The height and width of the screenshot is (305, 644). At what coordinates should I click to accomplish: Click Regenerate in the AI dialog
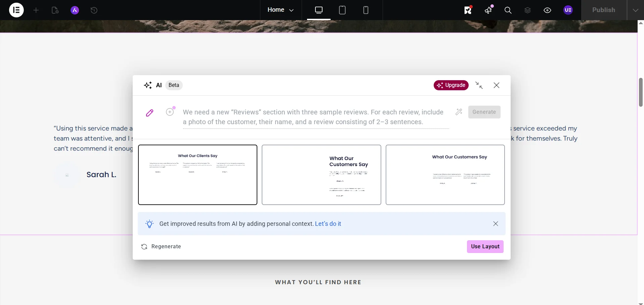[161, 247]
